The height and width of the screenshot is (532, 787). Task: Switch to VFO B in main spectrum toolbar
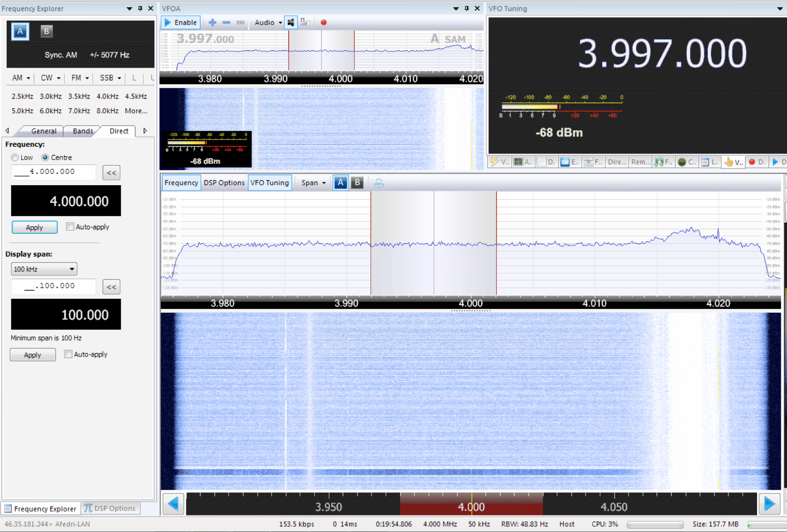(357, 183)
